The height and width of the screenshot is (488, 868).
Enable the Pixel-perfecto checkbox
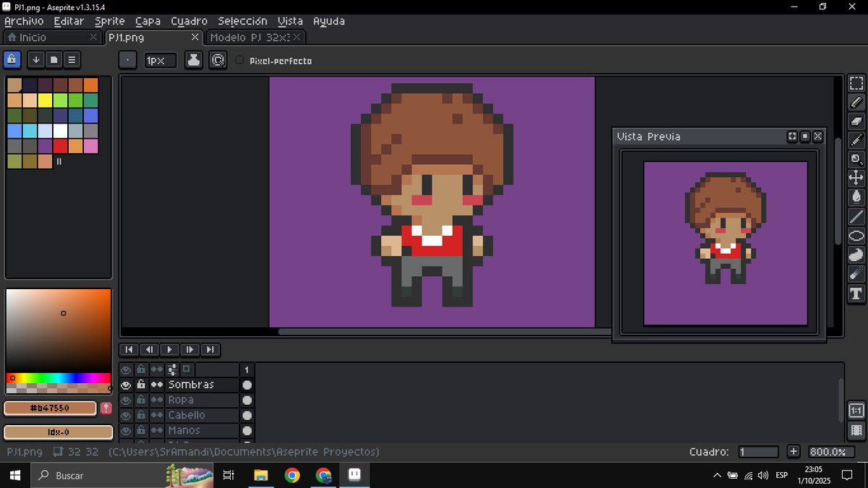click(240, 61)
